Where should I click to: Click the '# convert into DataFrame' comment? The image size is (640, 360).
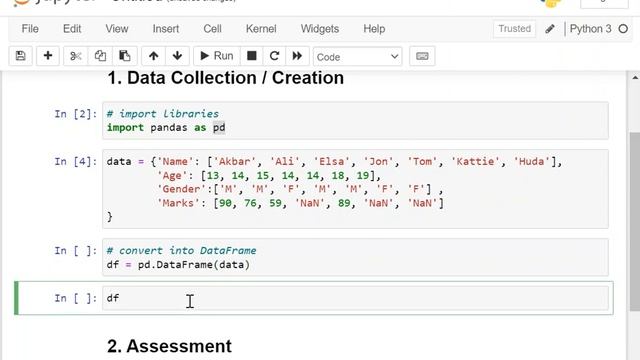pyautogui.click(x=182, y=251)
